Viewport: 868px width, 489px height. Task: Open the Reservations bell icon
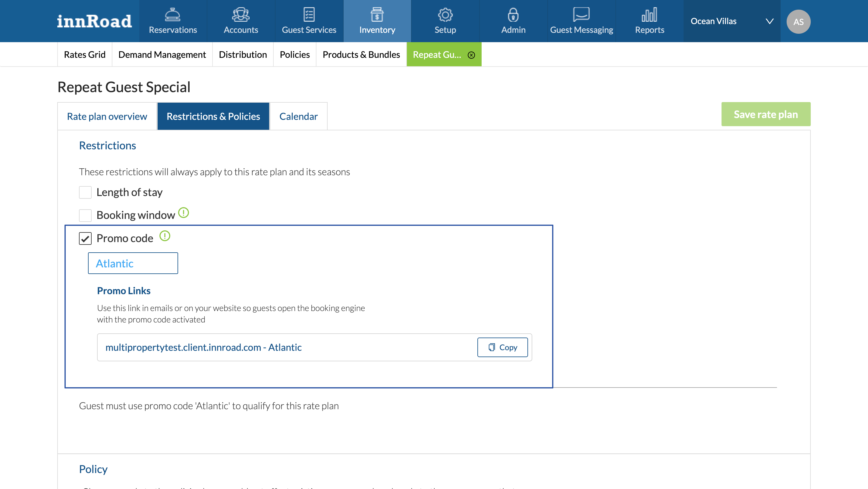pos(172,15)
